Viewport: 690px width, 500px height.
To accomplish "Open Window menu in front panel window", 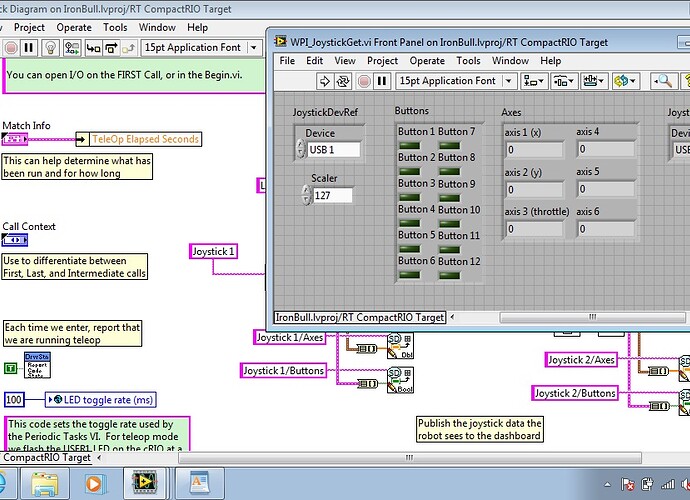I will coord(510,61).
